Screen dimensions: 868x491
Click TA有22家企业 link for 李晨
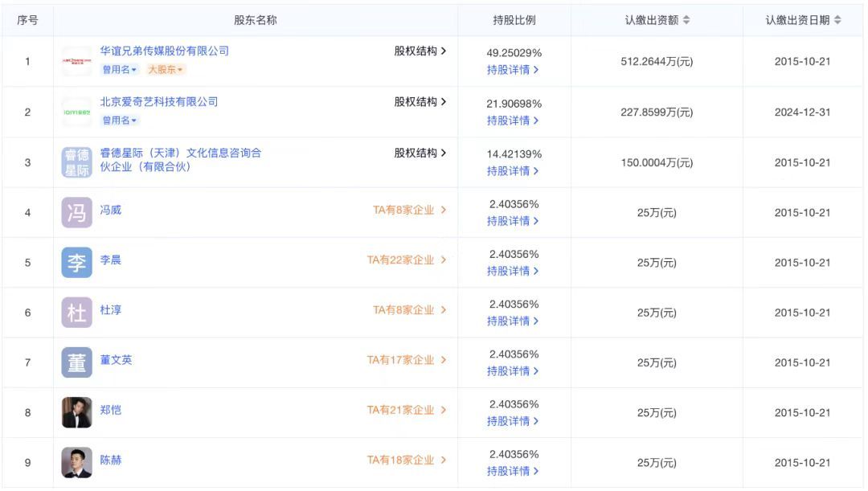pyautogui.click(x=403, y=260)
